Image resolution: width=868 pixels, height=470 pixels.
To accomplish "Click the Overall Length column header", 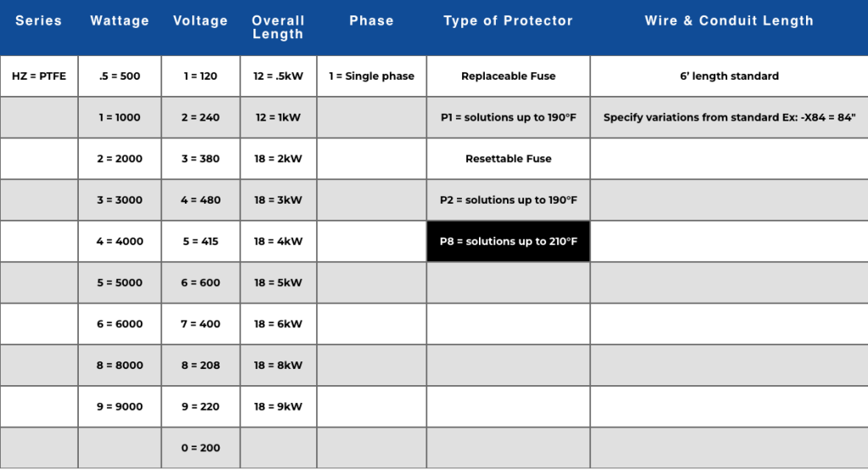I will (x=278, y=27).
